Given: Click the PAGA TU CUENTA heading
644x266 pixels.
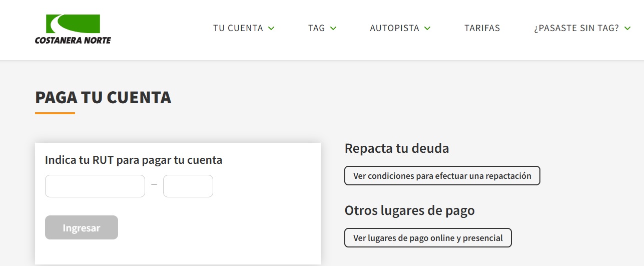Looking at the screenshot, I should (x=103, y=97).
